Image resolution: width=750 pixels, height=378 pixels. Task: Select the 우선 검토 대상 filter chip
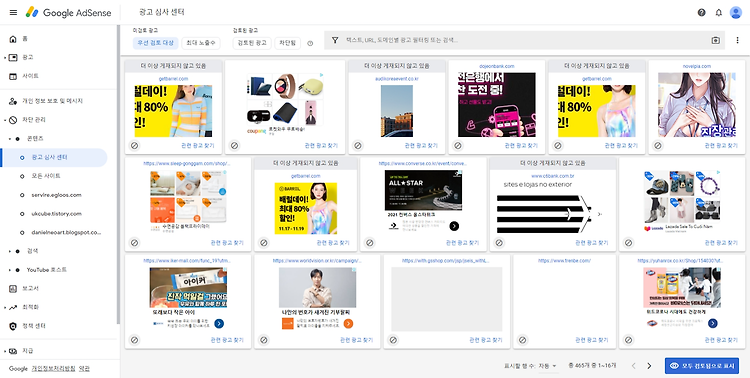coord(155,43)
